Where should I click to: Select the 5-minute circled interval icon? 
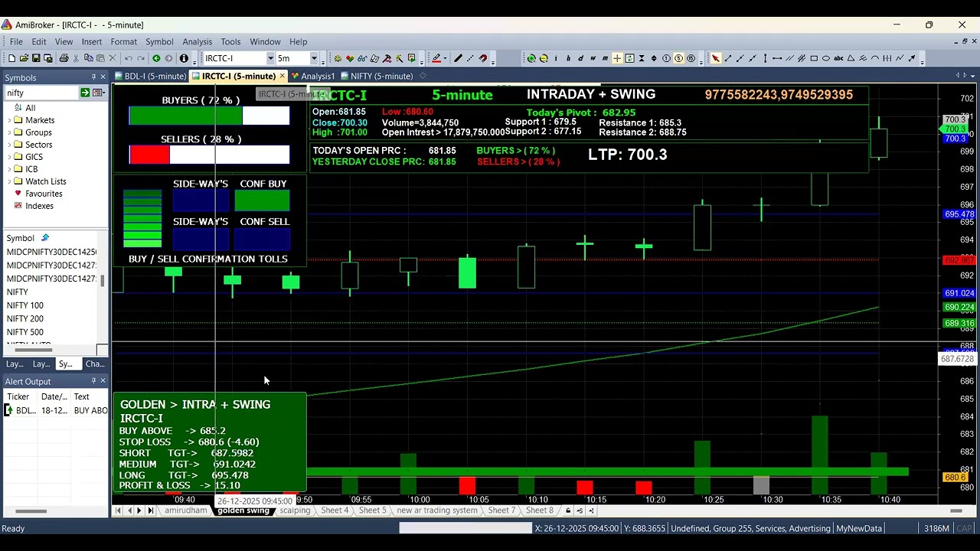point(678,58)
